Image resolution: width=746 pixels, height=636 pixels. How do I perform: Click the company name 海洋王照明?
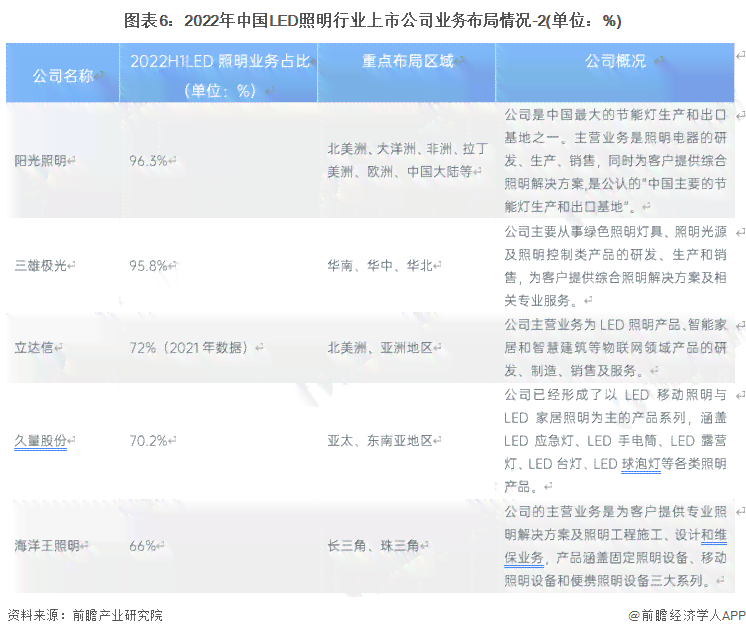47,546
